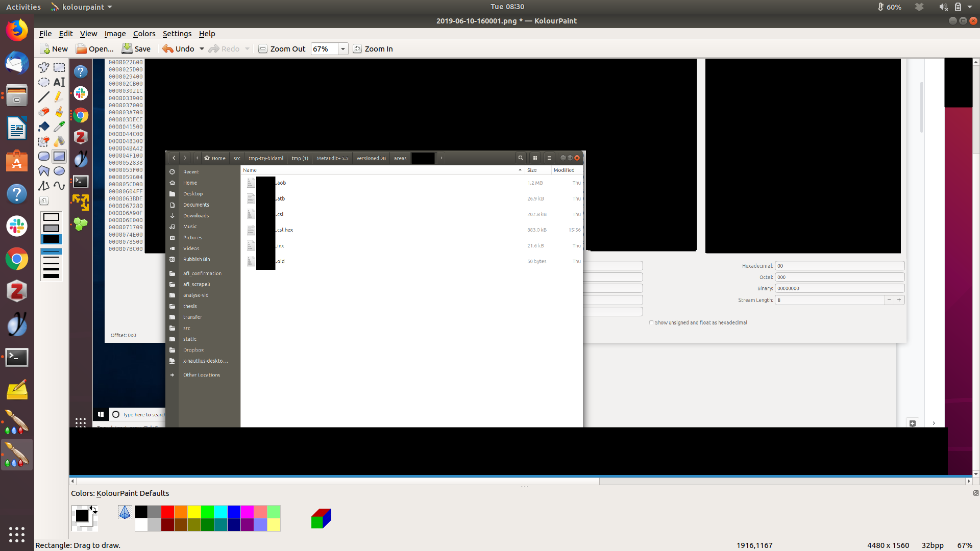Open the Colors menu
Image resolution: width=980 pixels, height=551 pixels.
point(144,34)
